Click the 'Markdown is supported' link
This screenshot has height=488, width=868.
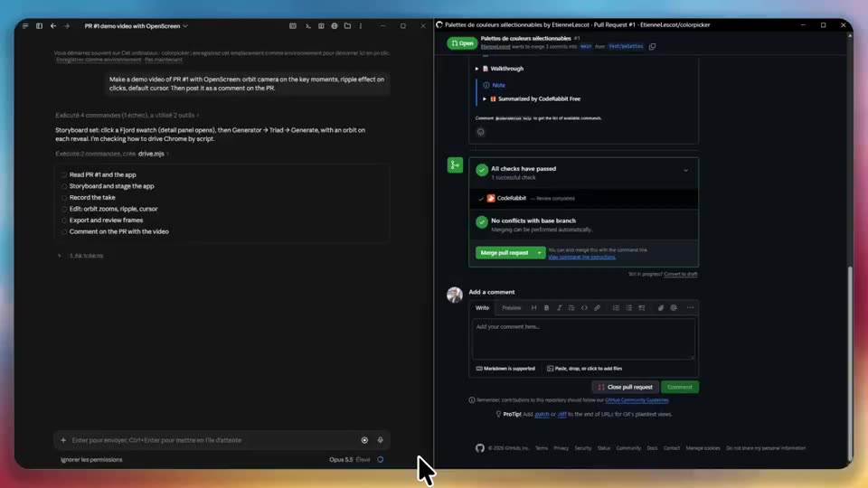(505, 369)
